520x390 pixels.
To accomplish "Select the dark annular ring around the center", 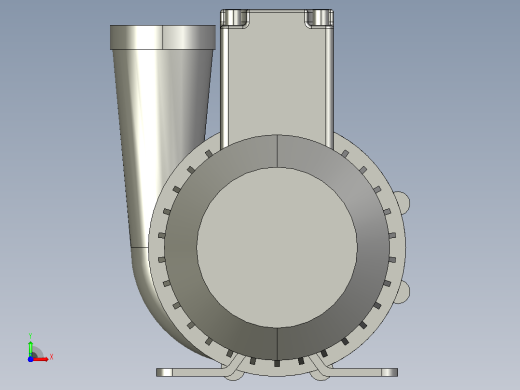I will [x=181, y=247].
